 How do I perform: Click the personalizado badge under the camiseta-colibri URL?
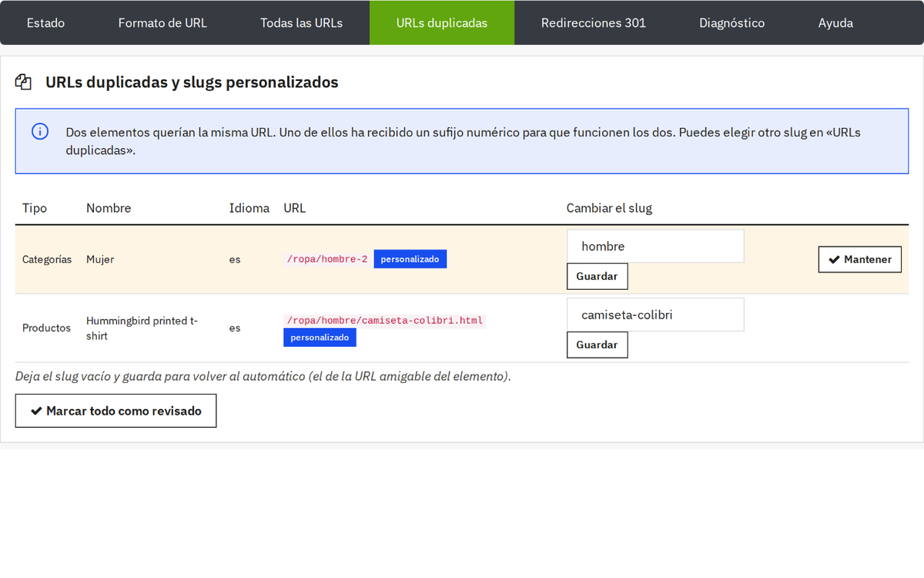click(x=320, y=338)
